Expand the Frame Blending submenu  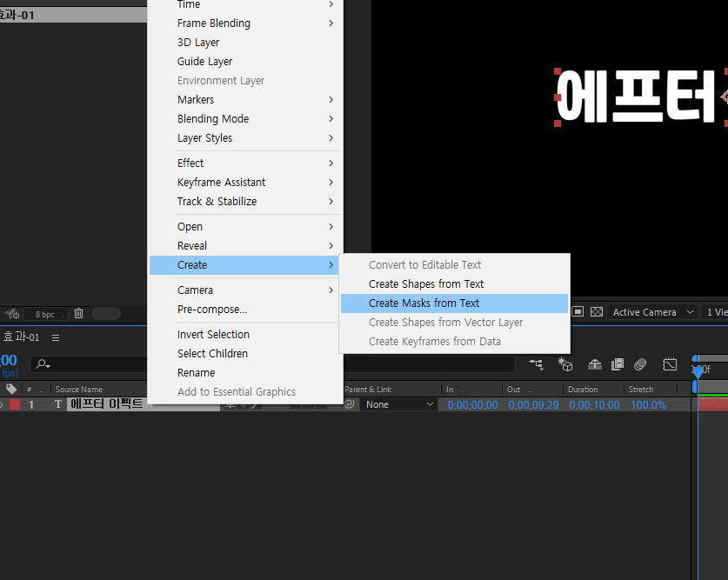tap(246, 23)
